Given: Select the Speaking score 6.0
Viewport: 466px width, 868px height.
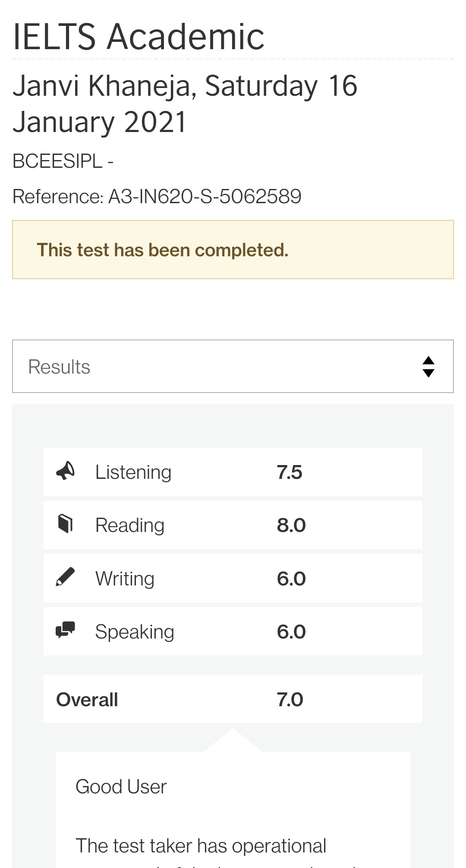Looking at the screenshot, I should coord(291,632).
